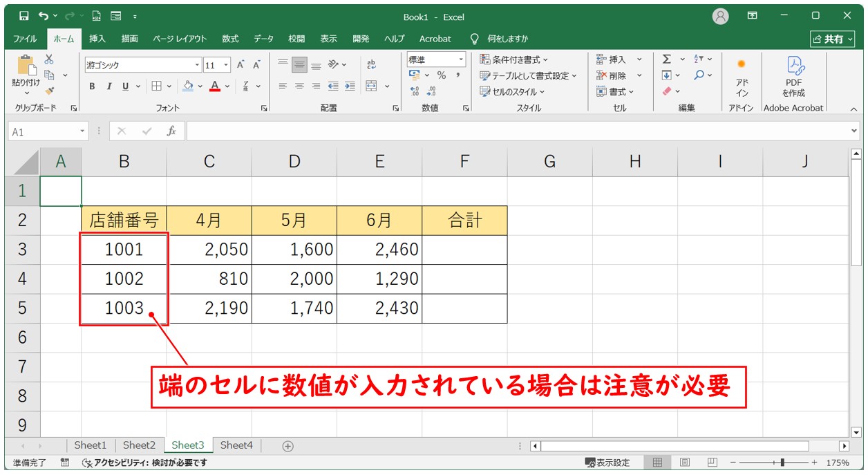Image resolution: width=868 pixels, height=475 pixels.
Task: Open the font name 游ゴシック dropdown
Action: pos(197,65)
